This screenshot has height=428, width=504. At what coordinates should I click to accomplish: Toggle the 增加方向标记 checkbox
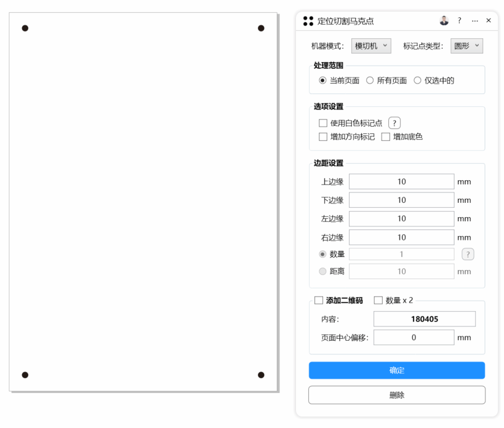(323, 137)
